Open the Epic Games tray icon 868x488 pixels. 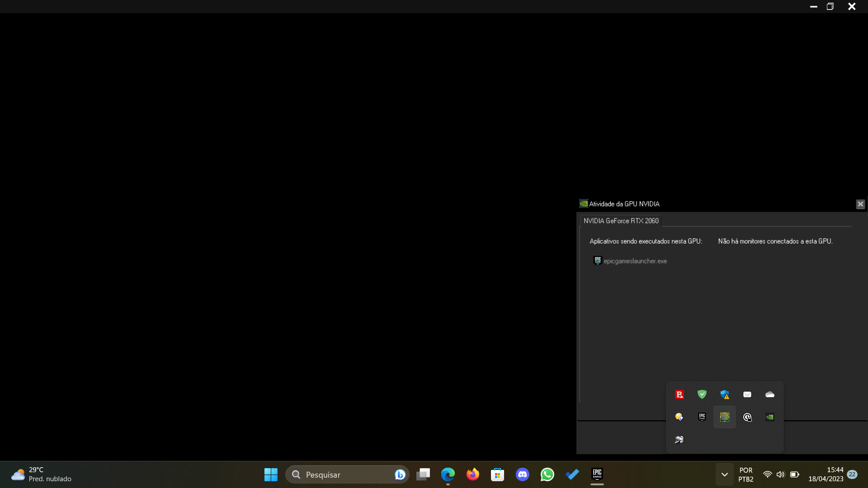pos(702,417)
